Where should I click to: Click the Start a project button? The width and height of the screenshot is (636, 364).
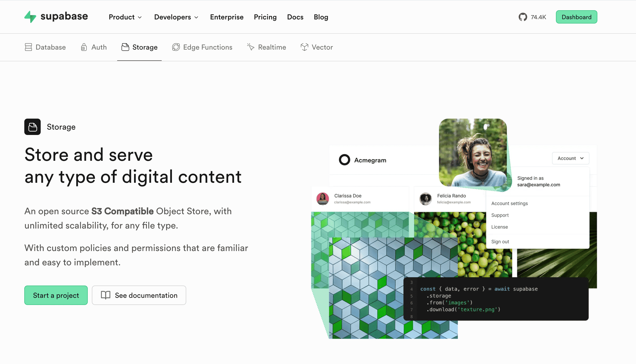click(56, 295)
